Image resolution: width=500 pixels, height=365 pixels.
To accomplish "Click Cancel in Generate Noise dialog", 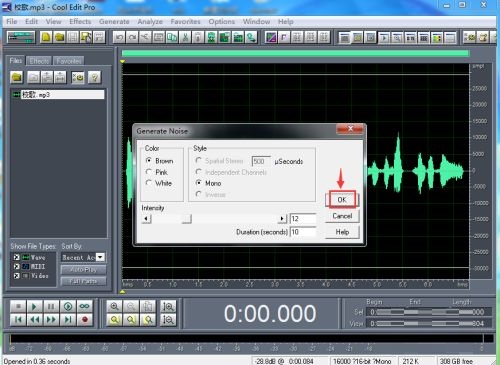I will click(342, 216).
